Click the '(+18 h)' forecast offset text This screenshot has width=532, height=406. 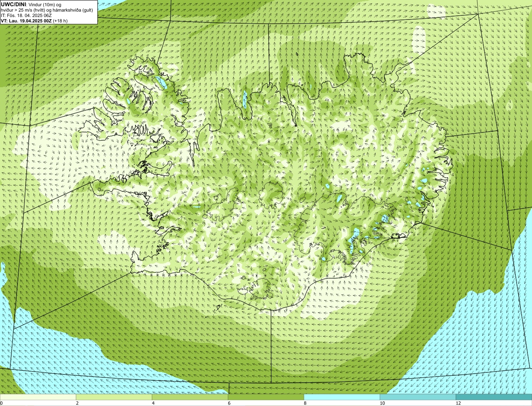coord(60,20)
